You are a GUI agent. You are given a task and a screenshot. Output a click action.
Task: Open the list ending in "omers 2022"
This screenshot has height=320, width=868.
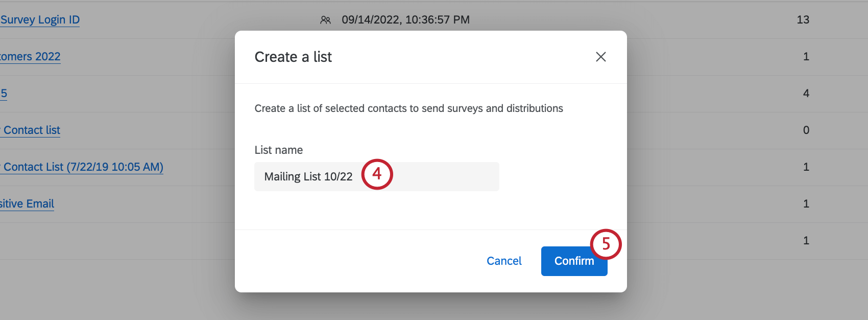[x=30, y=57]
